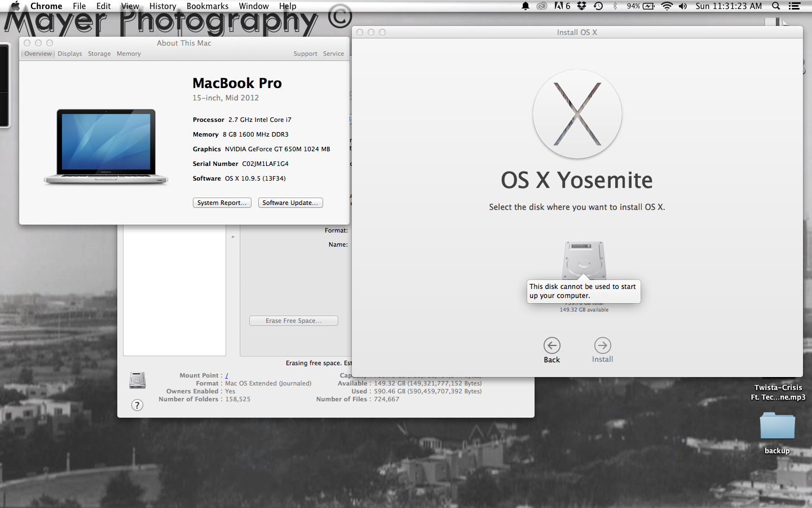Viewport: 812px width, 508px height.
Task: Click Number of Files value 724,667
Action: tap(387, 399)
